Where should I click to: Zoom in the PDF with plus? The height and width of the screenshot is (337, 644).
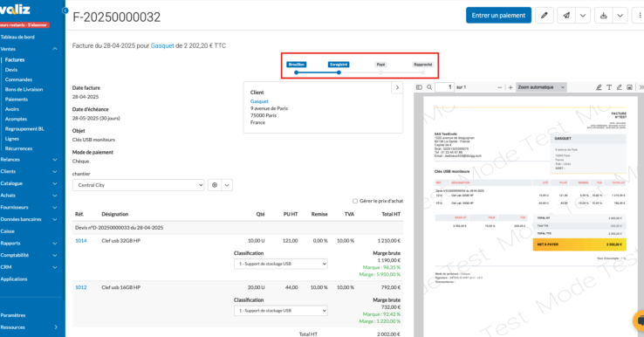pyautogui.click(x=510, y=87)
